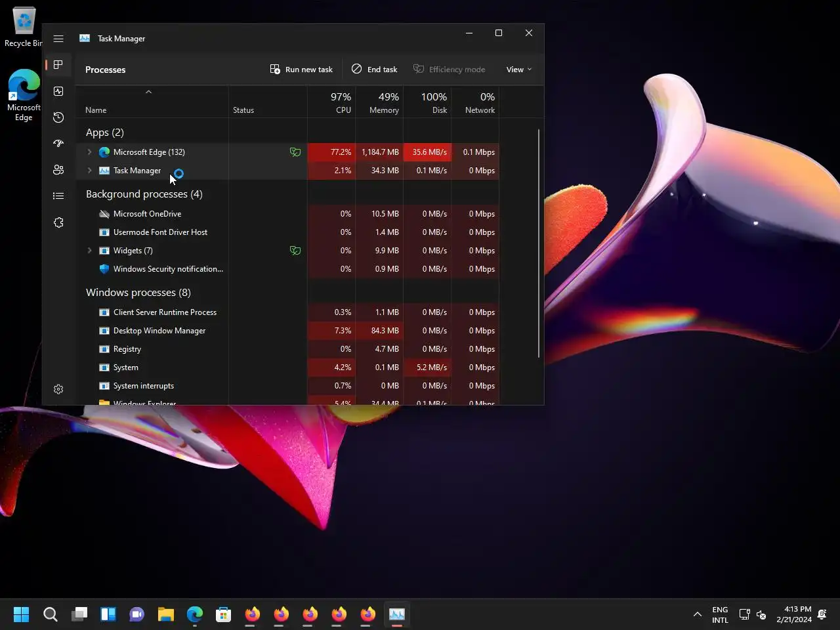
Task: Open the Services page in the sidebar
Action: tap(58, 222)
